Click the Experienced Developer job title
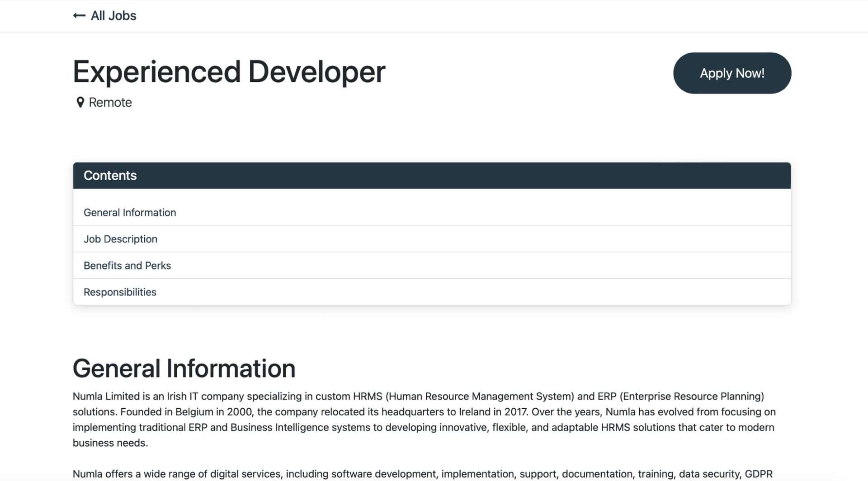Image resolution: width=868 pixels, height=481 pixels. pos(229,72)
